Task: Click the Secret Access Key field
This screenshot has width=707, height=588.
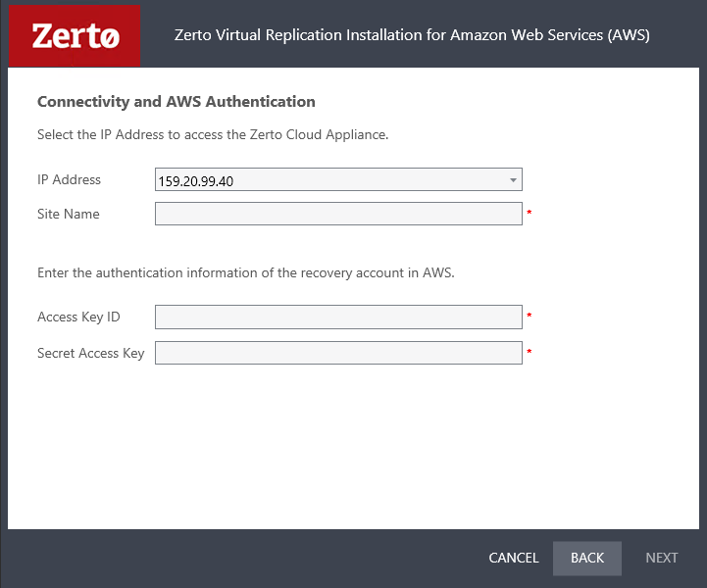Action: click(x=338, y=353)
